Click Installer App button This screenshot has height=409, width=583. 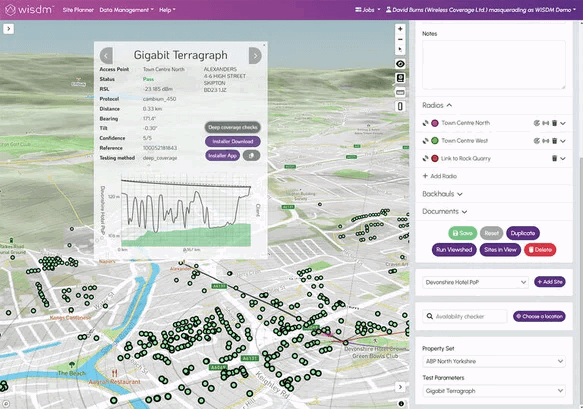[x=222, y=155]
